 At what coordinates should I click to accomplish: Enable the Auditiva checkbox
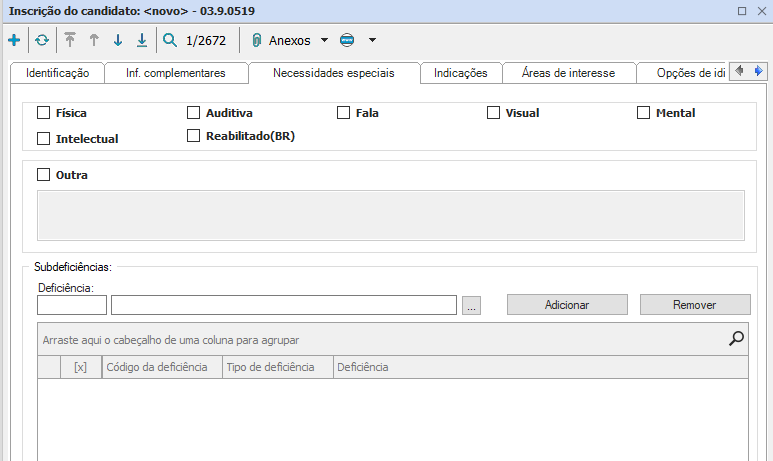coord(194,113)
